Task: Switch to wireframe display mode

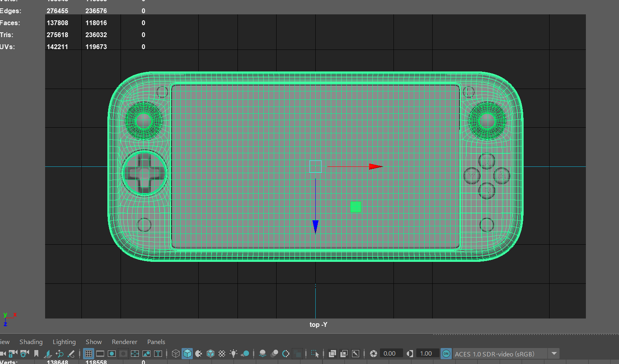Action: click(x=176, y=353)
